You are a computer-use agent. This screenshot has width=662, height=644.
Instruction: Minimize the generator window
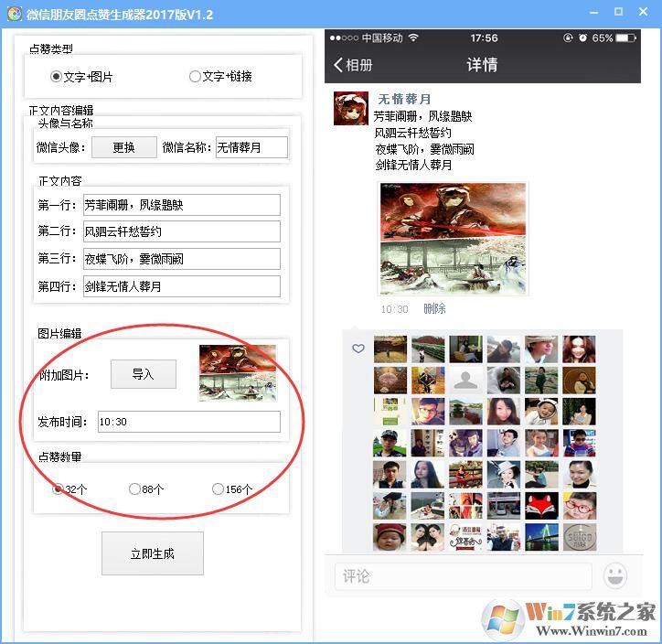593,12
